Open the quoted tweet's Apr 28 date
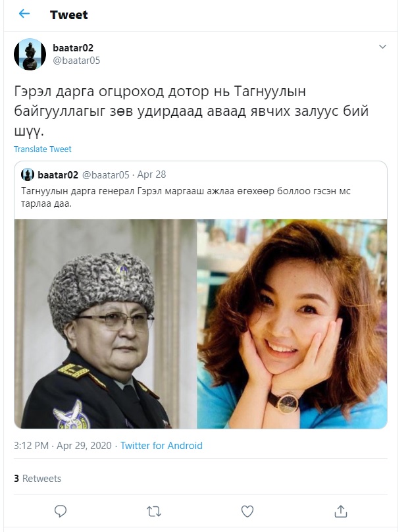 [151, 174]
